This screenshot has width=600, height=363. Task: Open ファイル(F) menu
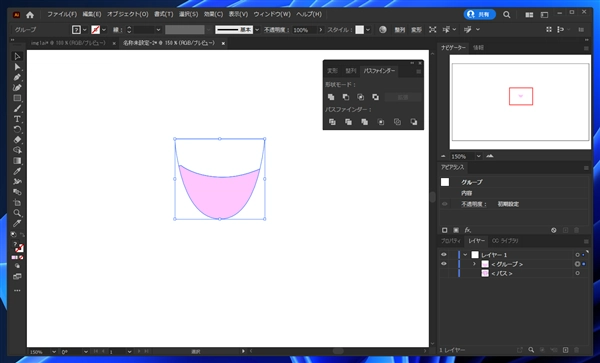pos(62,15)
